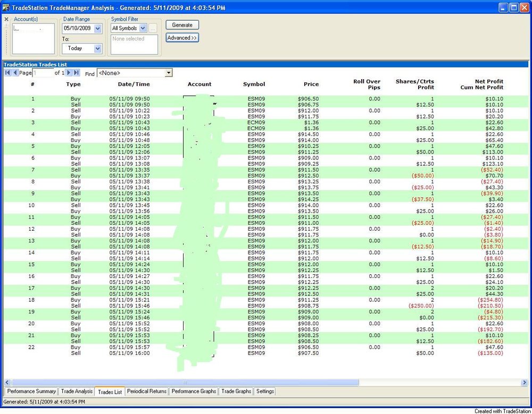The image size is (532, 414).
Task: Open the start date 05/10/2009 dropdown
Action: coord(98,29)
